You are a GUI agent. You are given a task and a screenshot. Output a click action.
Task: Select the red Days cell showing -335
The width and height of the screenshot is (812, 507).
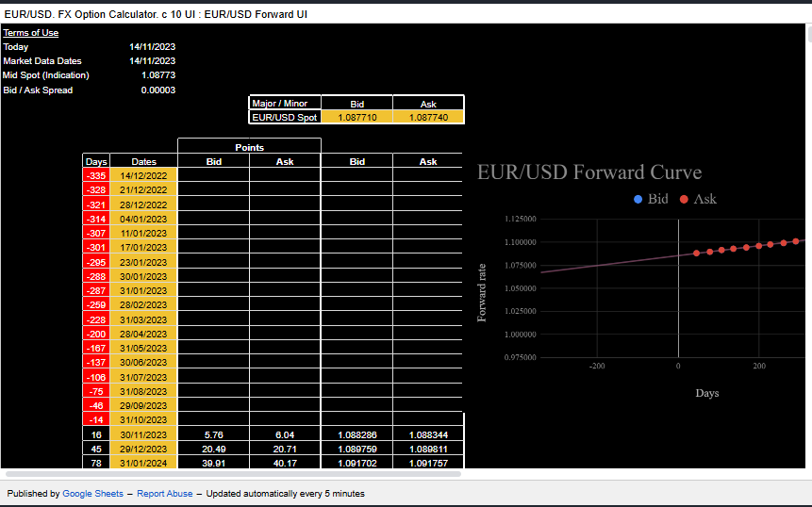coord(96,176)
